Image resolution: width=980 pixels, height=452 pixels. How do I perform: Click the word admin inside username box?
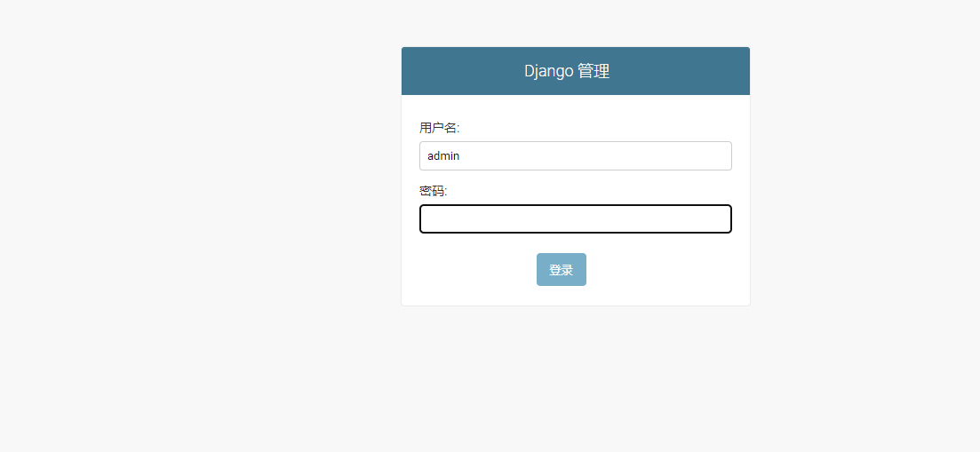point(443,156)
